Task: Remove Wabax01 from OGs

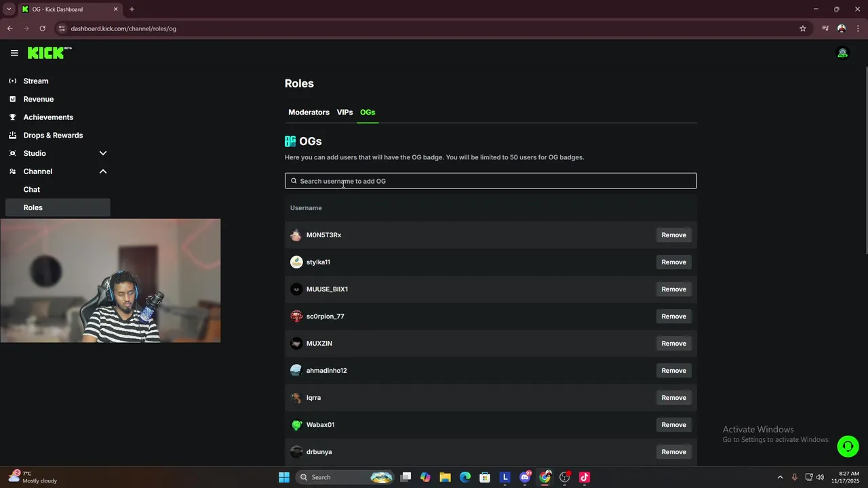Action: point(673,425)
